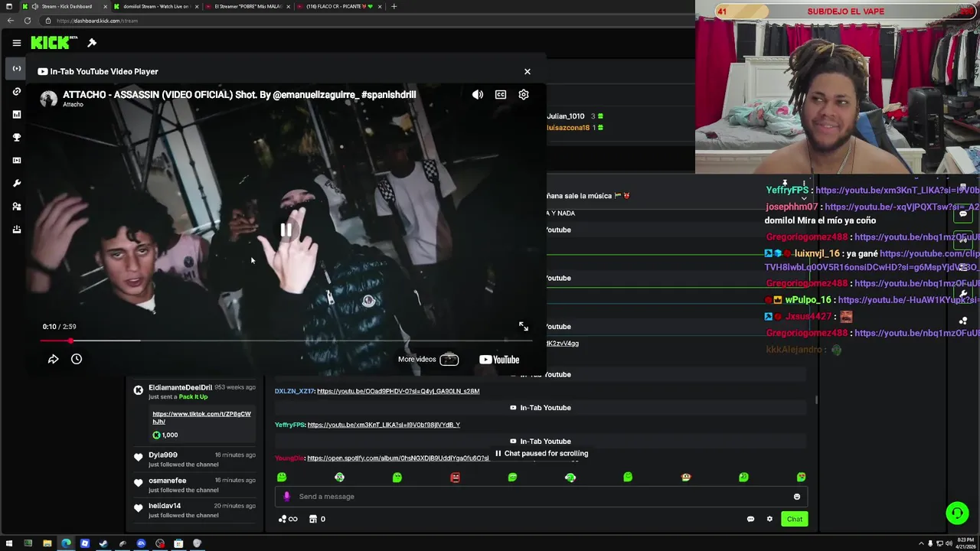Click Dyla999 in the activity feed

(x=163, y=455)
